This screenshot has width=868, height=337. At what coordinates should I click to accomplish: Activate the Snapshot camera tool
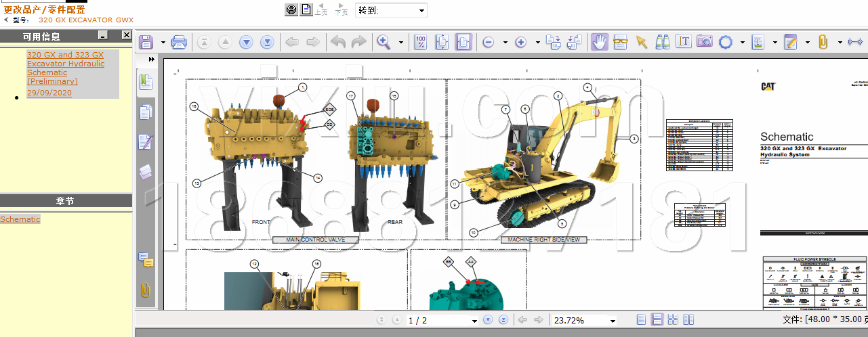[x=705, y=42]
